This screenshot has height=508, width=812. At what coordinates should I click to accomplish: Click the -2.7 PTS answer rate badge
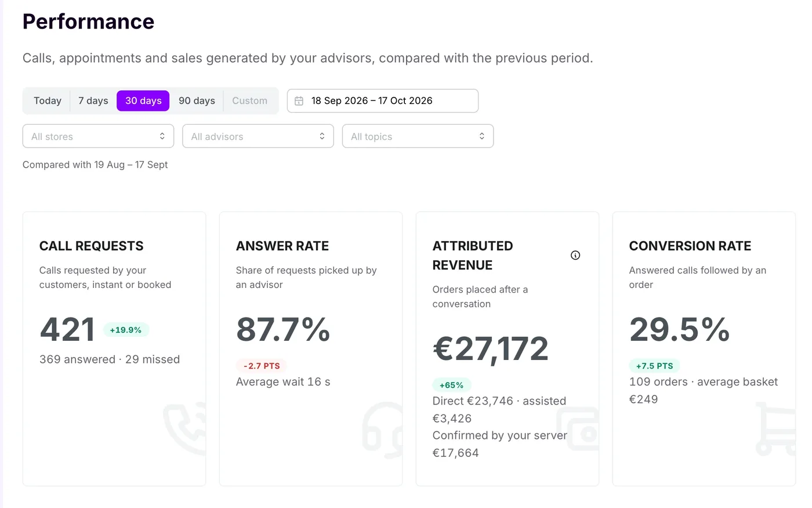click(262, 366)
